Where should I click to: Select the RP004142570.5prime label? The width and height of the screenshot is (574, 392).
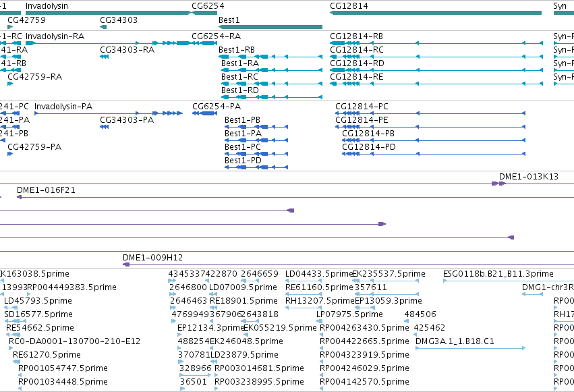365,382
